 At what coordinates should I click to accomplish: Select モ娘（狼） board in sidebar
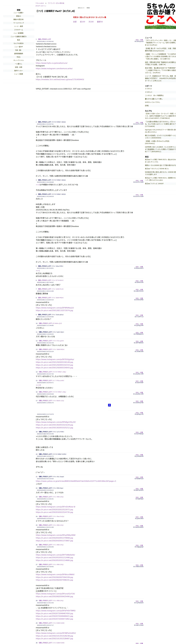tap(18, 50)
